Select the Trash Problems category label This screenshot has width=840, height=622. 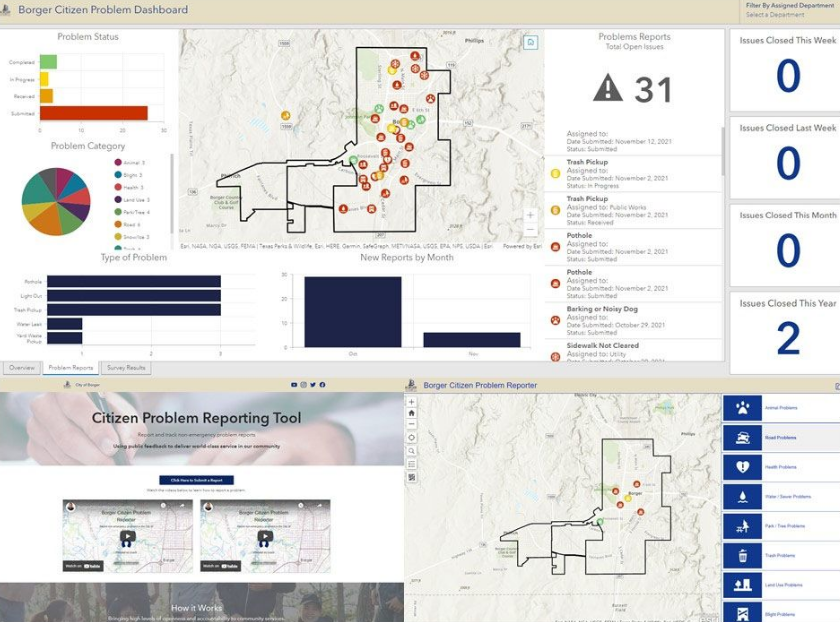pos(779,556)
